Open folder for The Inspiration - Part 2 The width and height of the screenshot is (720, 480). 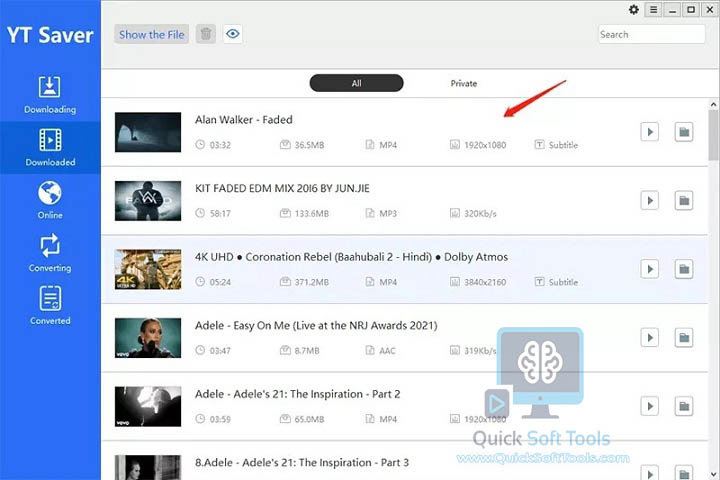pyautogui.click(x=684, y=406)
